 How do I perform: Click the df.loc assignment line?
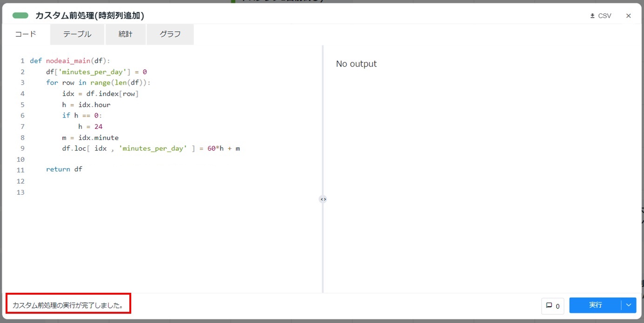tap(151, 149)
